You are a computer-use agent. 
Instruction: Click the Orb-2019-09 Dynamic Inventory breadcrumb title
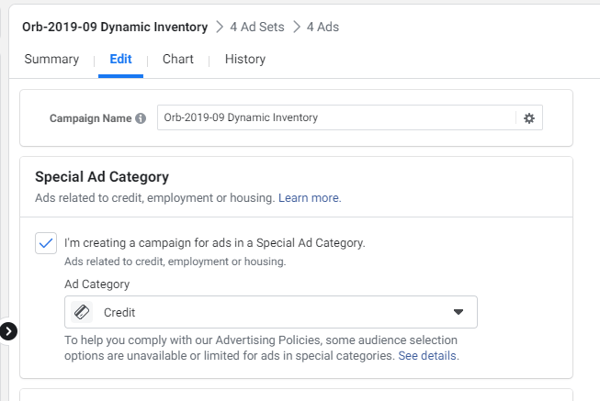click(x=115, y=27)
